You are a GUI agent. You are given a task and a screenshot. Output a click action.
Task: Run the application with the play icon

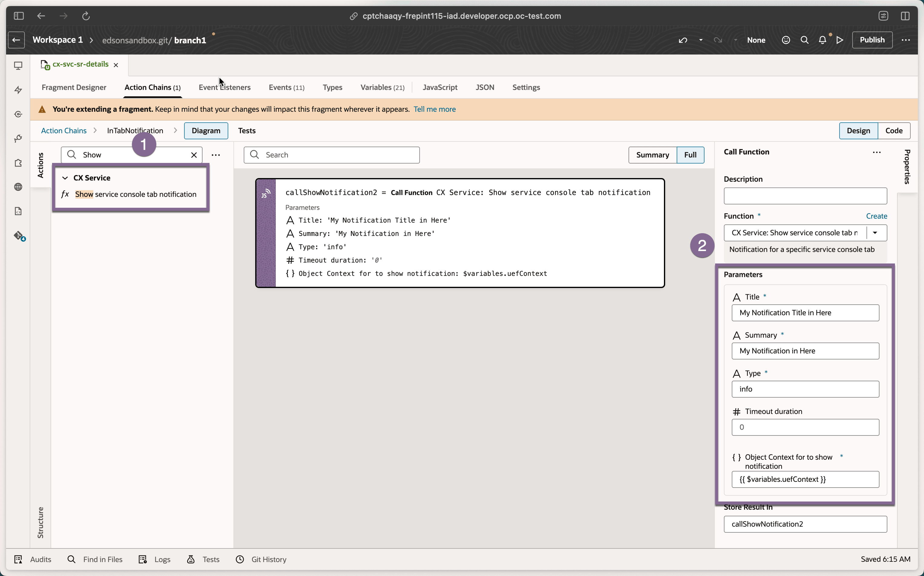pos(840,40)
